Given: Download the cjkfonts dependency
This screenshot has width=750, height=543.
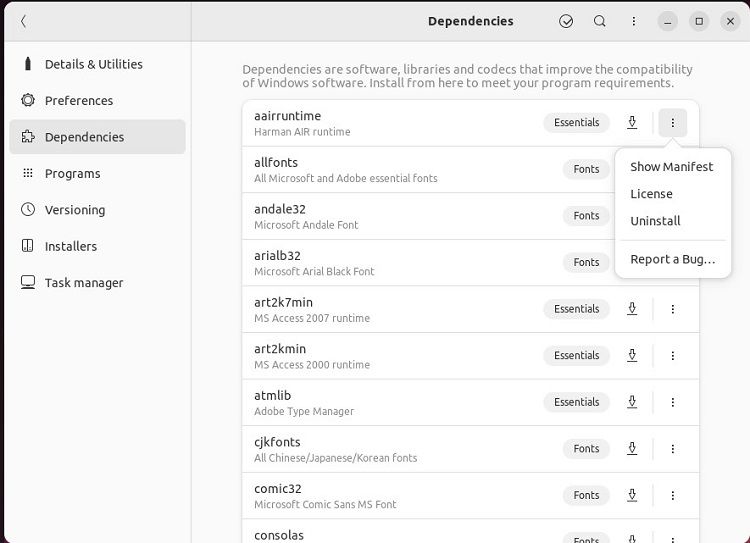Looking at the screenshot, I should [632, 449].
